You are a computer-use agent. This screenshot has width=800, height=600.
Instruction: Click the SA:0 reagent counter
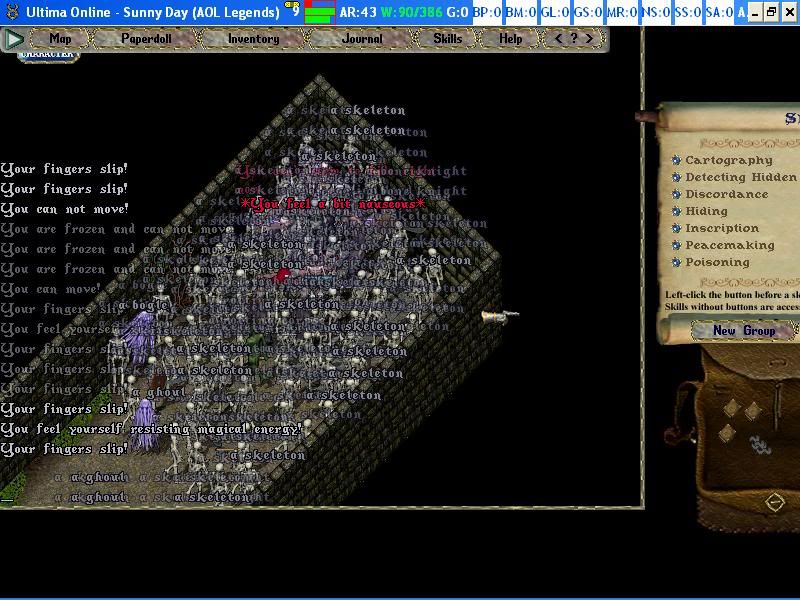tap(720, 12)
